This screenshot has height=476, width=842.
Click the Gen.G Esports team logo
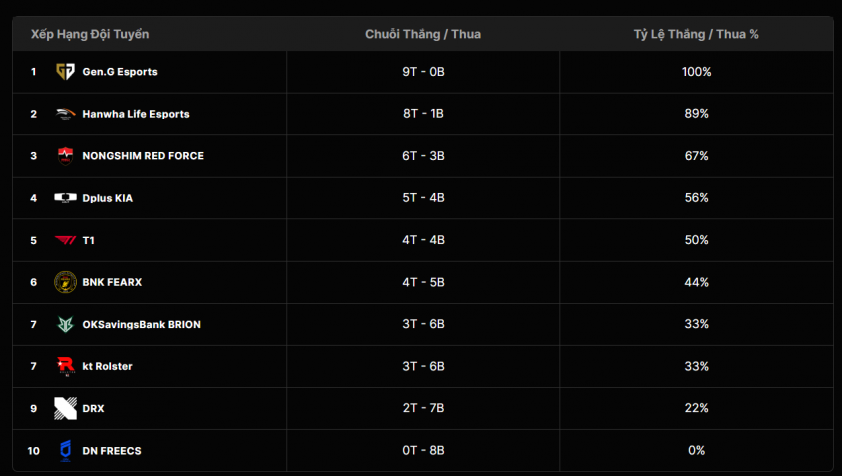tap(66, 71)
